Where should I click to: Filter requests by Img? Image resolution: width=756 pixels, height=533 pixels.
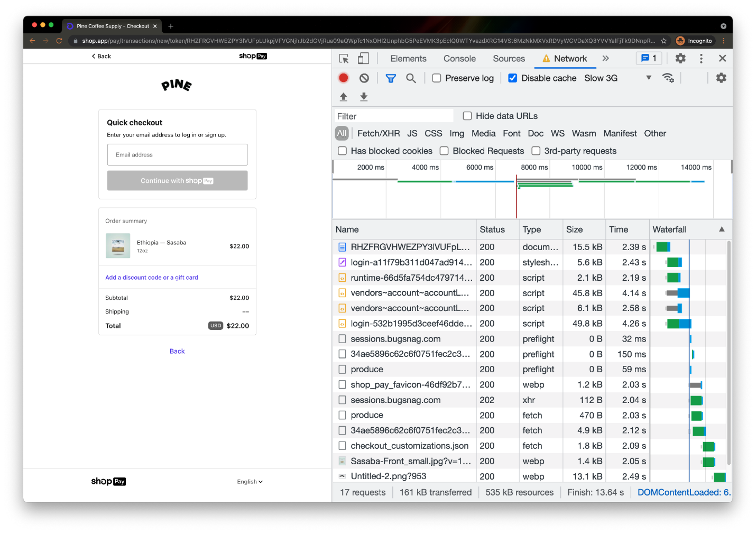point(457,133)
